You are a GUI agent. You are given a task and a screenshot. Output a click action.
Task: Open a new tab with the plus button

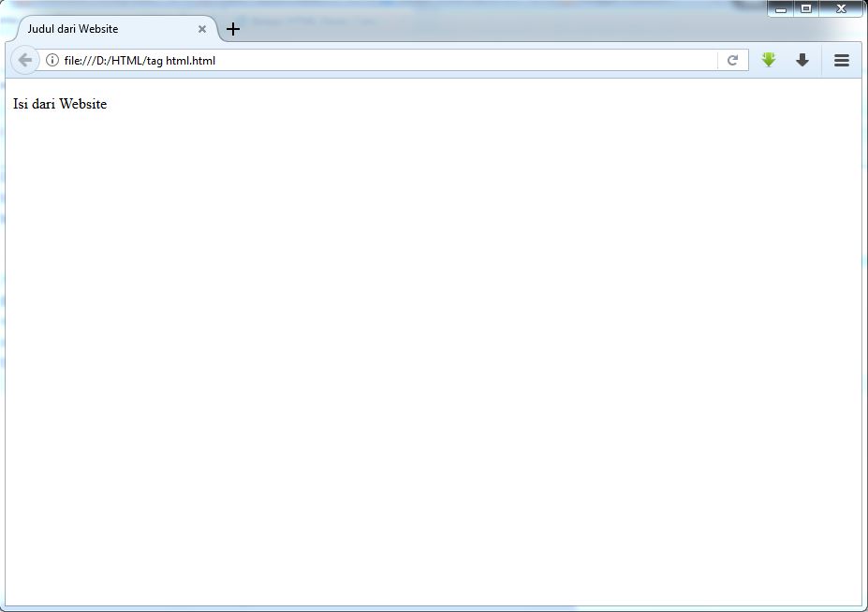pos(232,28)
